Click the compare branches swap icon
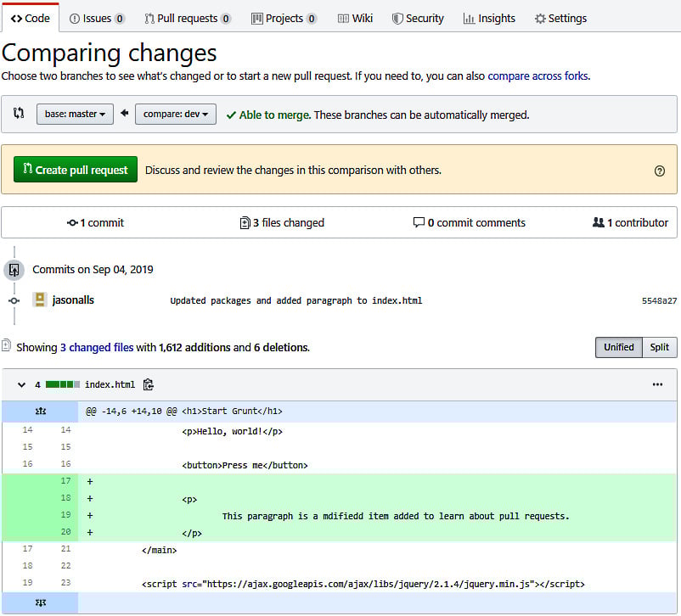 point(18,114)
